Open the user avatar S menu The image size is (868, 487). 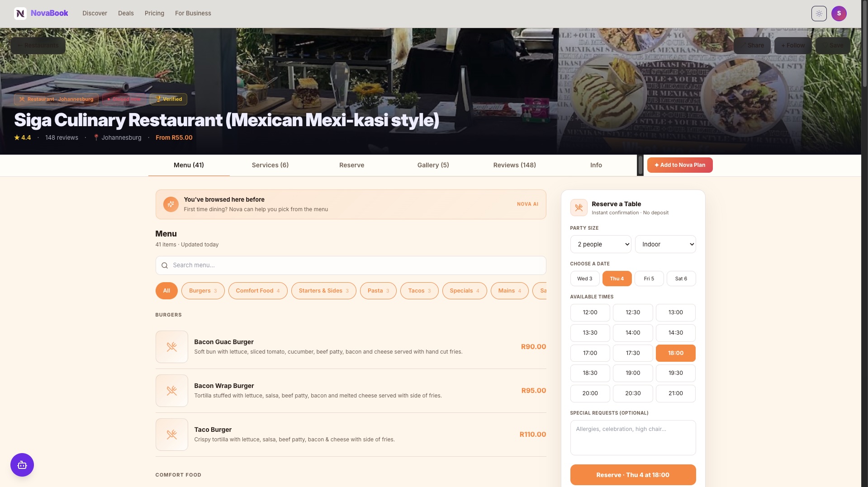[839, 14]
